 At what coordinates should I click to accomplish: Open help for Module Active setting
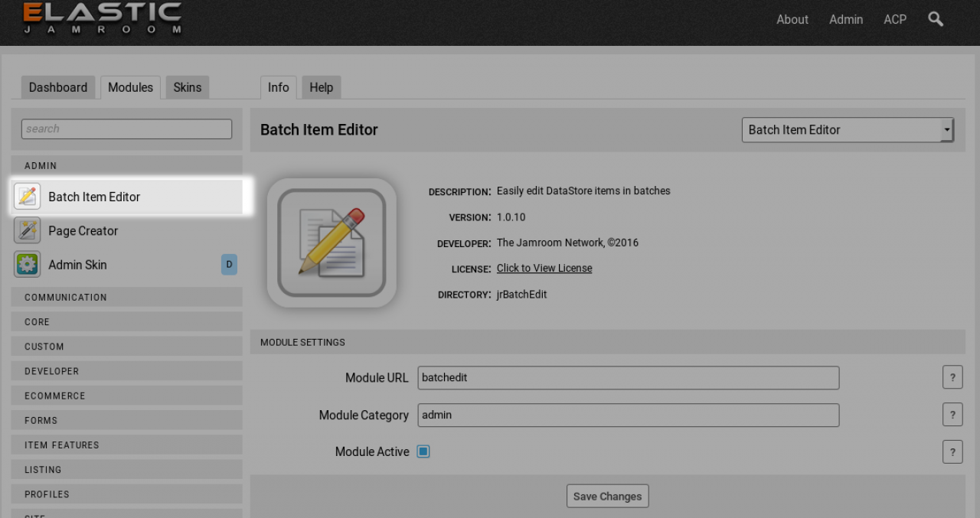pyautogui.click(x=952, y=451)
